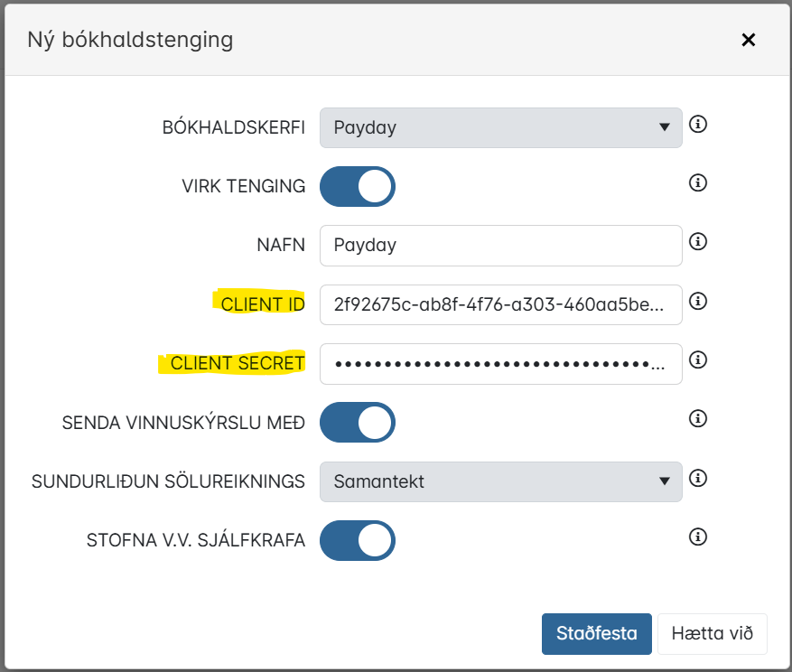Click info icon for Senda vinnuskýrslu með
Viewport: 792px width, 672px height.
click(x=697, y=418)
